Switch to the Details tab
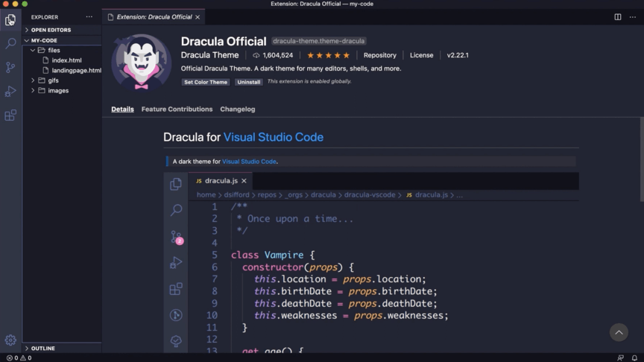 click(122, 109)
